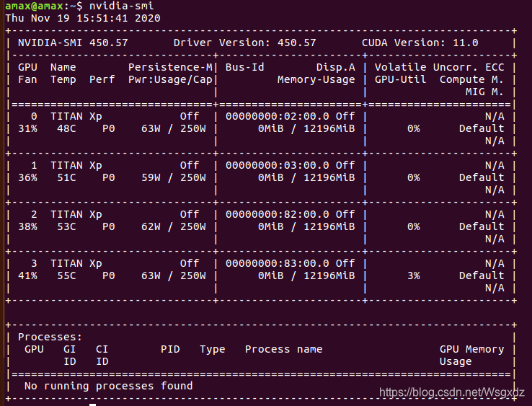Click GPU 0 power reading '63W / 250W'
Screen dimensions: 532x406
(x=174, y=128)
